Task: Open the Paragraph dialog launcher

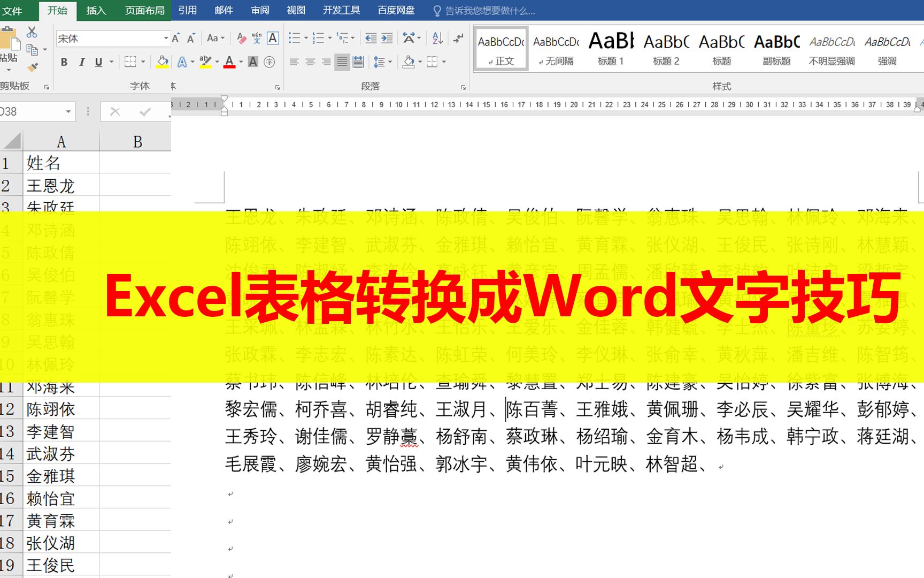Action: [x=463, y=87]
